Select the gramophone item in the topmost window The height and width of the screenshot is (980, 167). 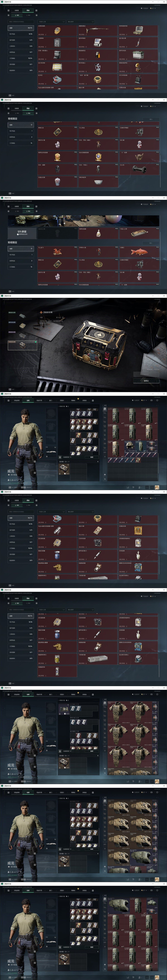[x=138, y=67]
